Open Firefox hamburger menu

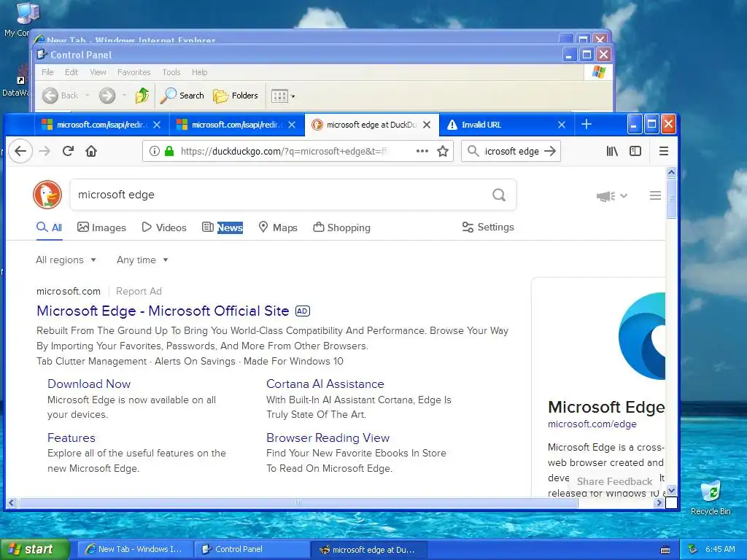click(664, 152)
